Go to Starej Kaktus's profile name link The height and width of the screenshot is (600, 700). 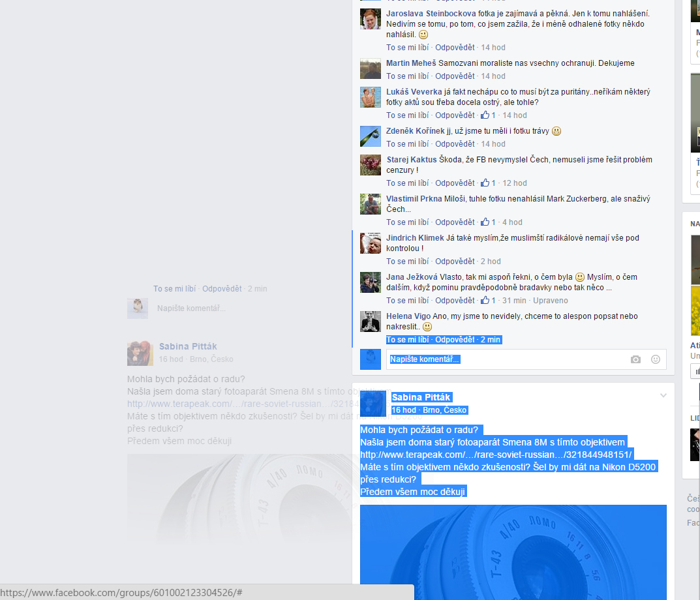pos(412,160)
